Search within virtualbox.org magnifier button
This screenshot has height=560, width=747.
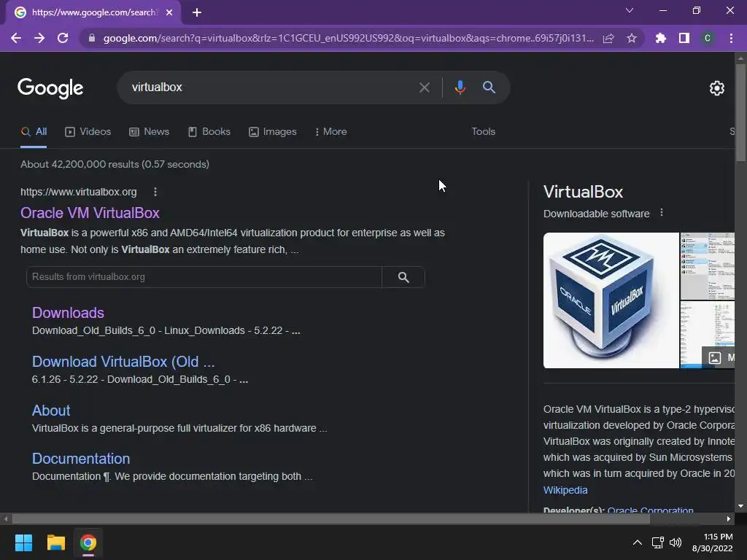point(403,277)
